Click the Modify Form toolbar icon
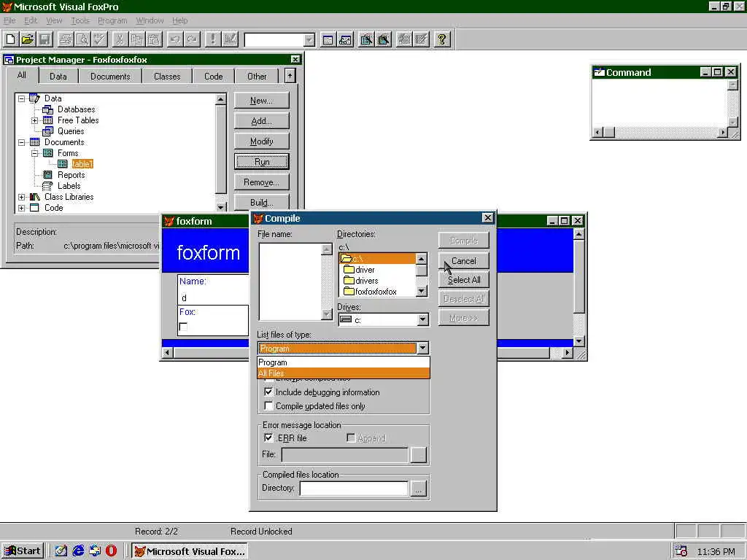747x560 pixels. (x=230, y=39)
